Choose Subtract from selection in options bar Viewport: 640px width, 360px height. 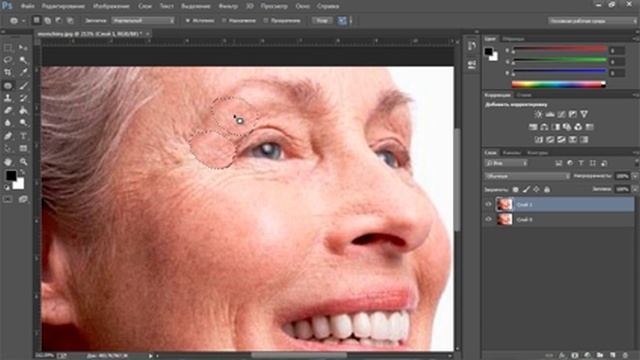(x=59, y=20)
